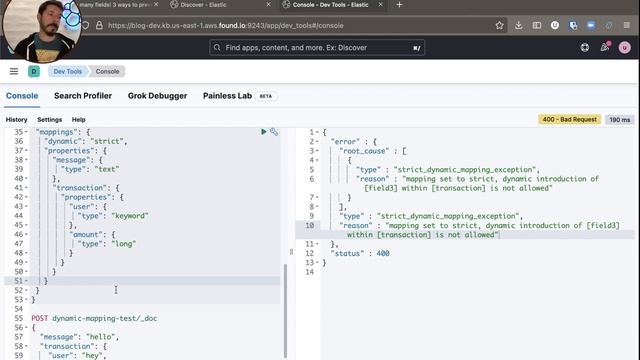Select the Console tab
The image size is (640, 360).
tap(22, 96)
